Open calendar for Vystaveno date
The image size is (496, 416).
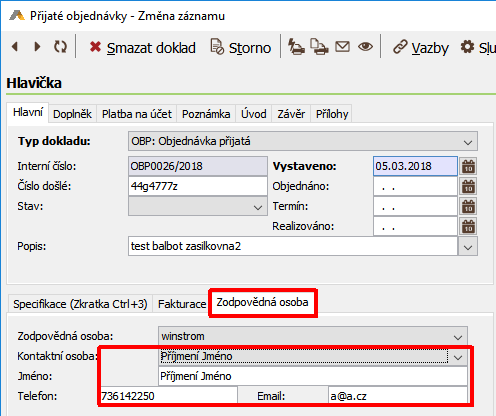468,166
